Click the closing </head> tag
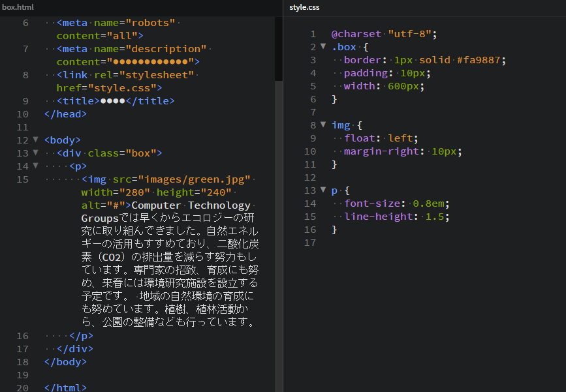566x392 pixels. pos(65,114)
